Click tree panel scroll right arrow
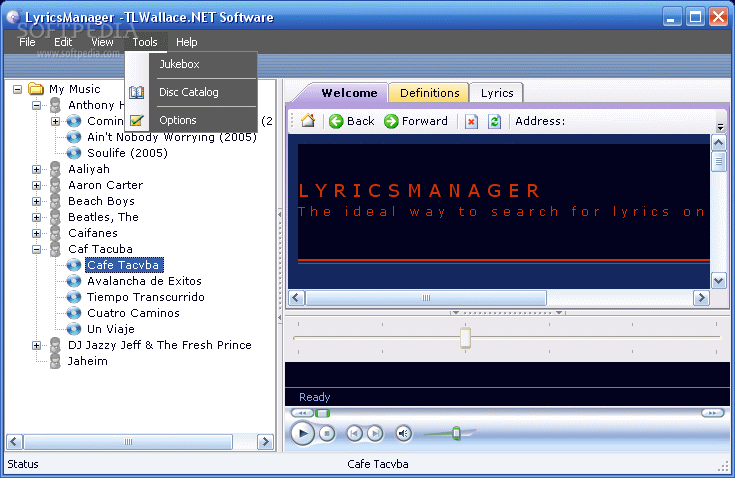Screen dimensions: 735x478 [x=265, y=441]
